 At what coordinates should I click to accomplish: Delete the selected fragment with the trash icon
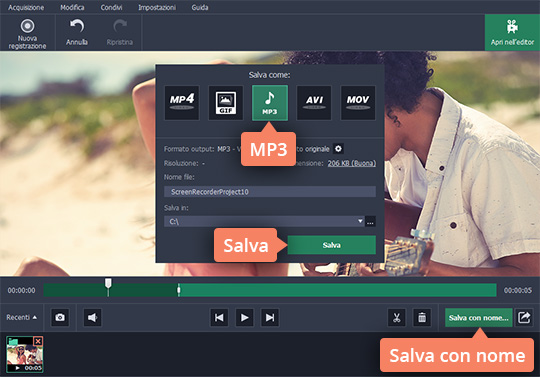pyautogui.click(x=422, y=317)
